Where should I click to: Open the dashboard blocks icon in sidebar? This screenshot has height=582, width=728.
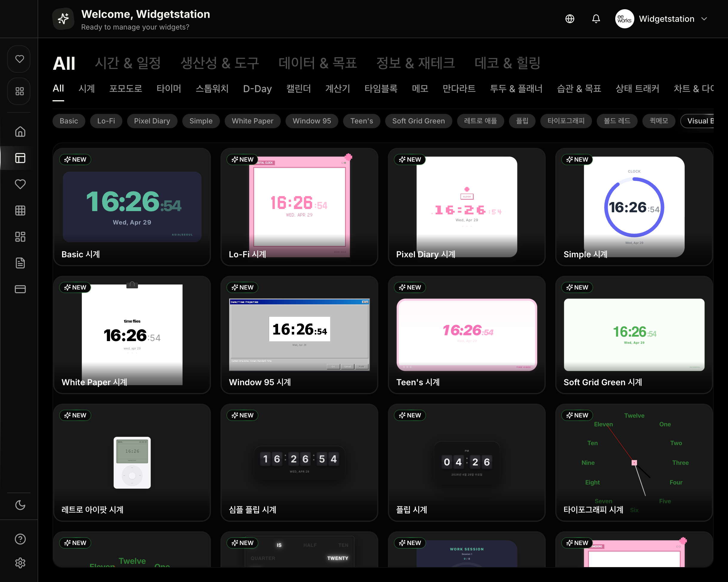[20, 236]
